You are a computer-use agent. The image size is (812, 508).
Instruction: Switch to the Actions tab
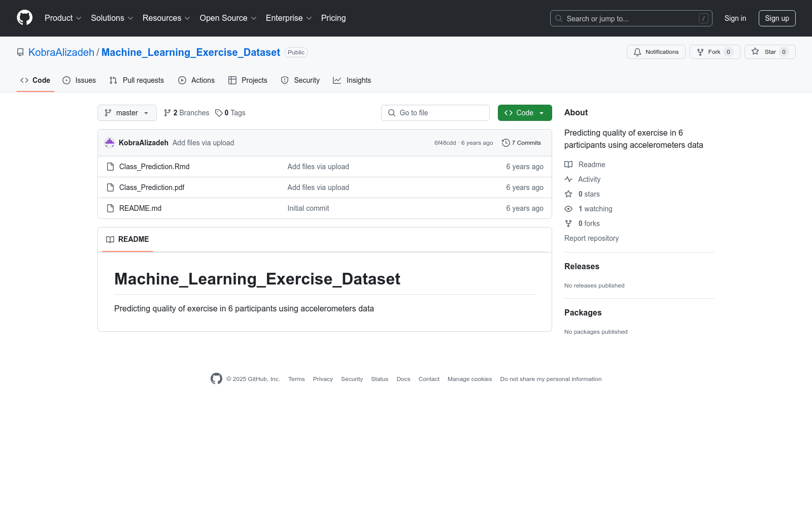coord(196,80)
